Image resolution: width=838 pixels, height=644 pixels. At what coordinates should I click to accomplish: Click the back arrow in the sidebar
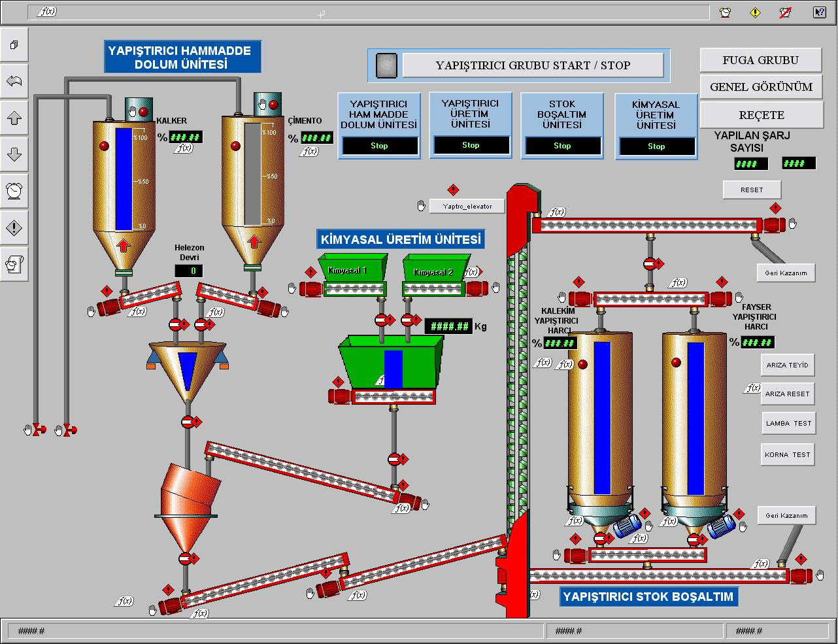point(14,82)
